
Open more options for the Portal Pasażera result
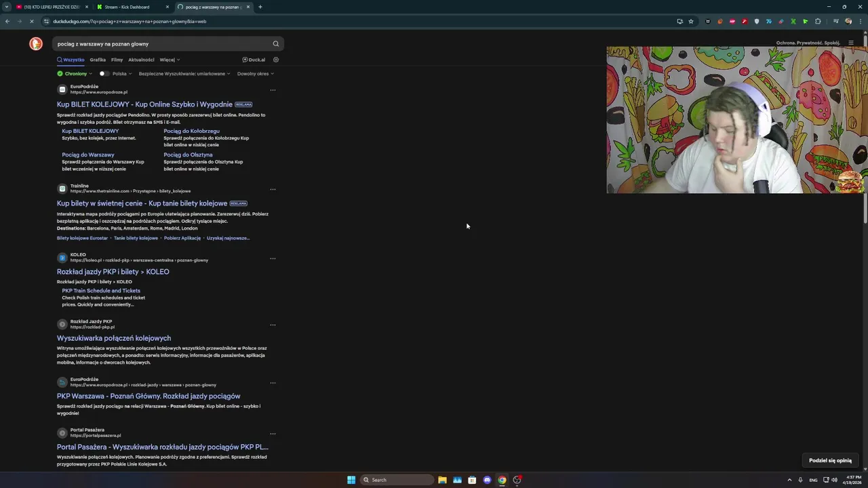click(273, 434)
